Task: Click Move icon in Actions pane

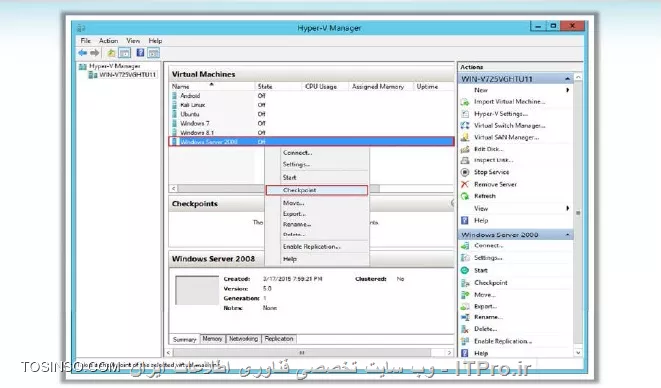Action: click(465, 295)
